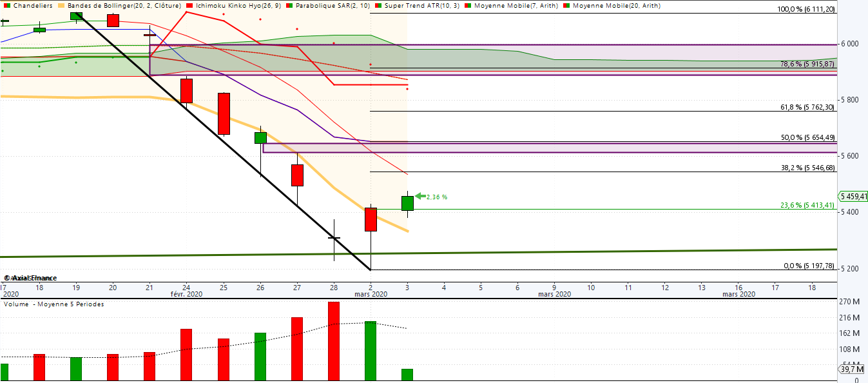Click the green arrow next to 2,36 %

pyautogui.click(x=420, y=196)
